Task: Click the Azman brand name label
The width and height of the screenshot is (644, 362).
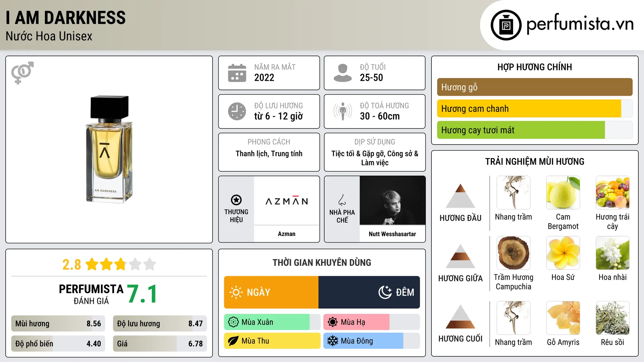Action: tap(286, 234)
